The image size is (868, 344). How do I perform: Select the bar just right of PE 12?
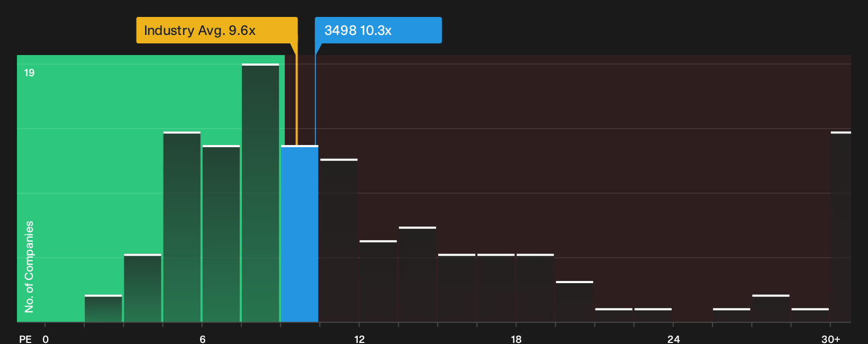tap(378, 281)
